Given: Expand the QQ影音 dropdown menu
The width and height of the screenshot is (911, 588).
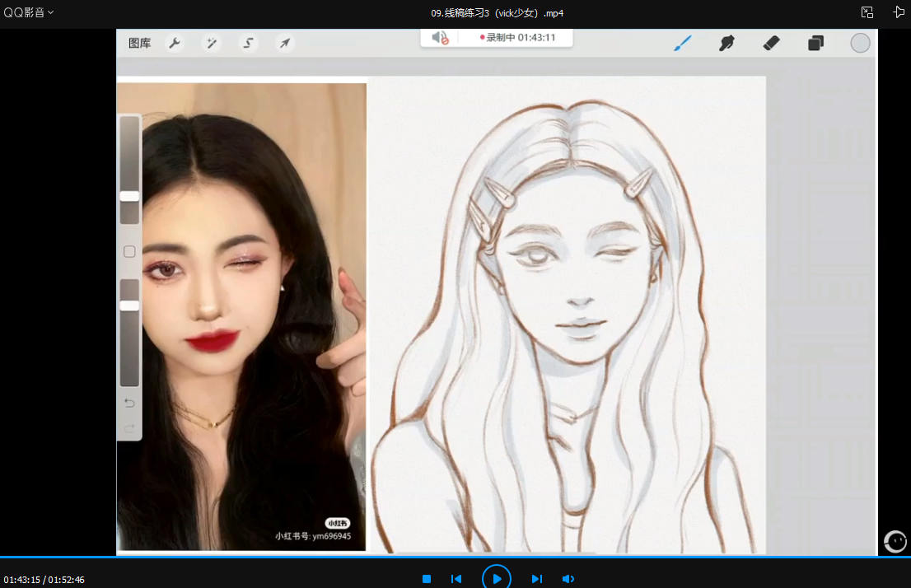Looking at the screenshot, I should pyautogui.click(x=29, y=12).
